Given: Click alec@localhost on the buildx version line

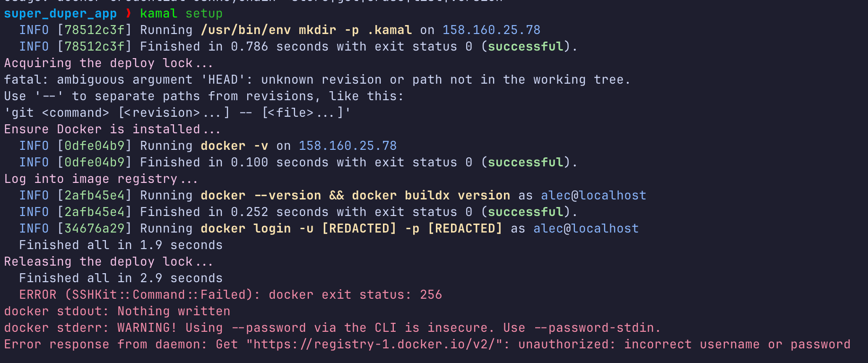Looking at the screenshot, I should pos(593,196).
